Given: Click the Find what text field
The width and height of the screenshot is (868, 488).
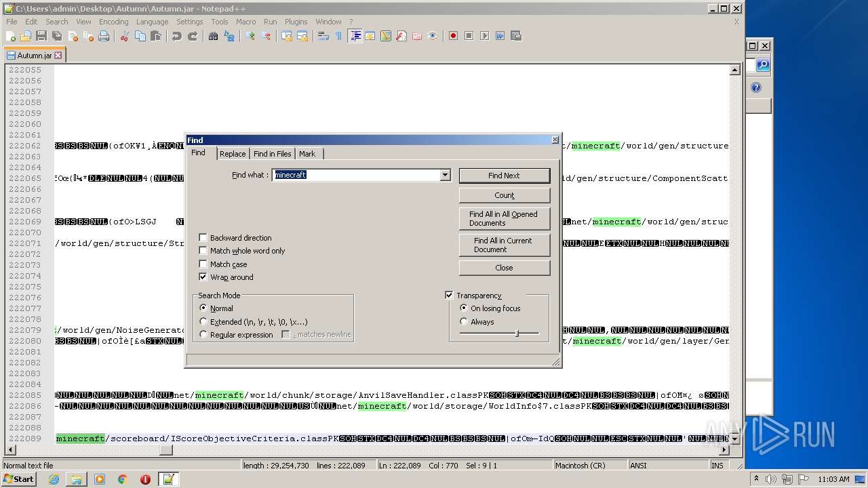Looking at the screenshot, I should point(357,175).
